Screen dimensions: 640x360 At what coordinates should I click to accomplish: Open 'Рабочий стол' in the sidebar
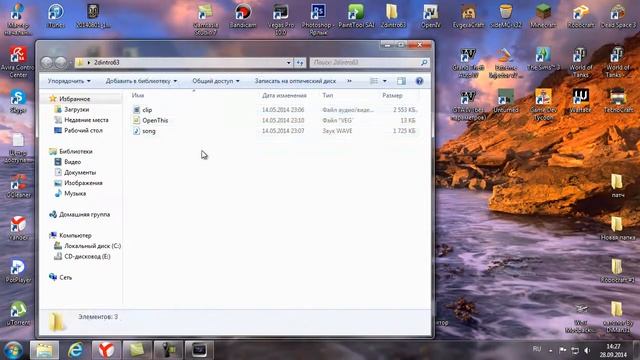[83, 131]
